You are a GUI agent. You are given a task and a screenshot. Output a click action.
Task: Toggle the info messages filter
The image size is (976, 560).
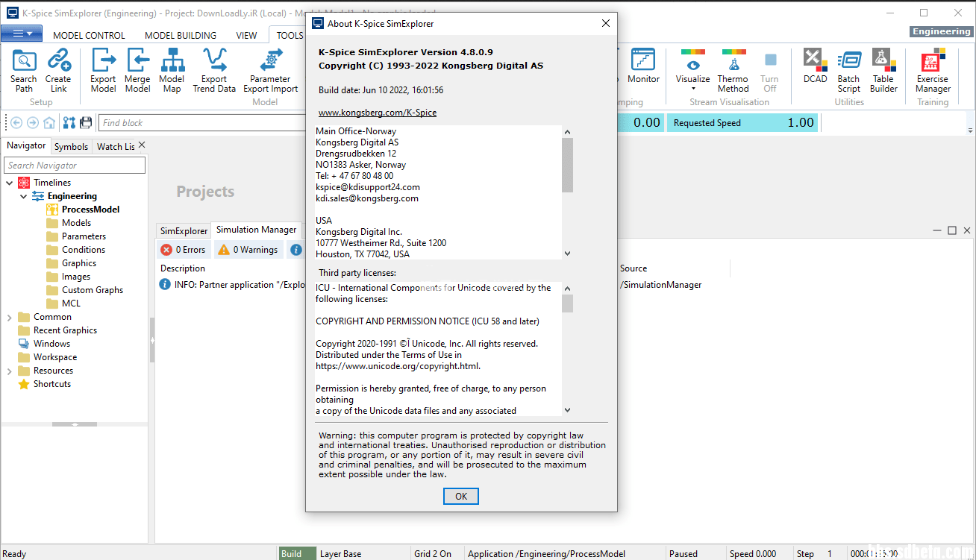[x=296, y=250]
